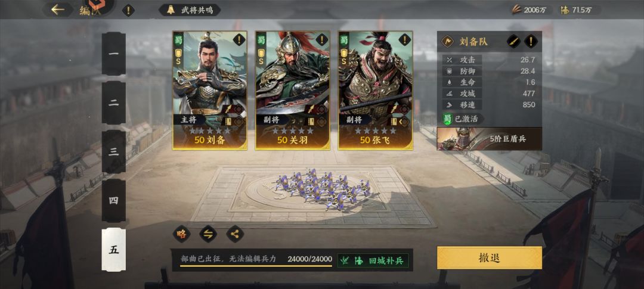The image size is (644, 289).
Task: Toggle the 蜀 已激活 faction bonus
Action: (x=463, y=119)
